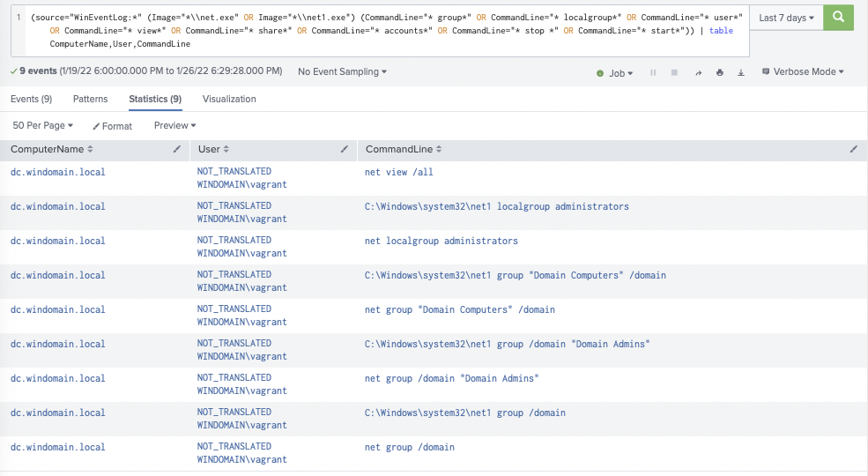Sort by ComputerName column header

pos(51,150)
